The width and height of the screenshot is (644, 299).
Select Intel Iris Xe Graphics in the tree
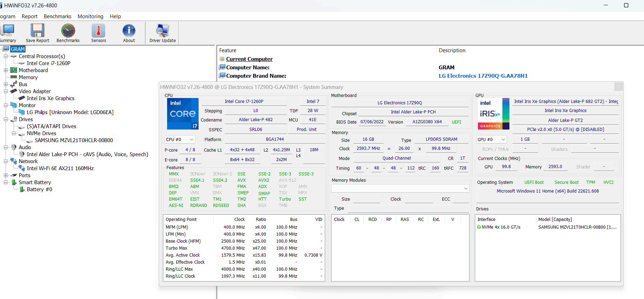[51, 98]
